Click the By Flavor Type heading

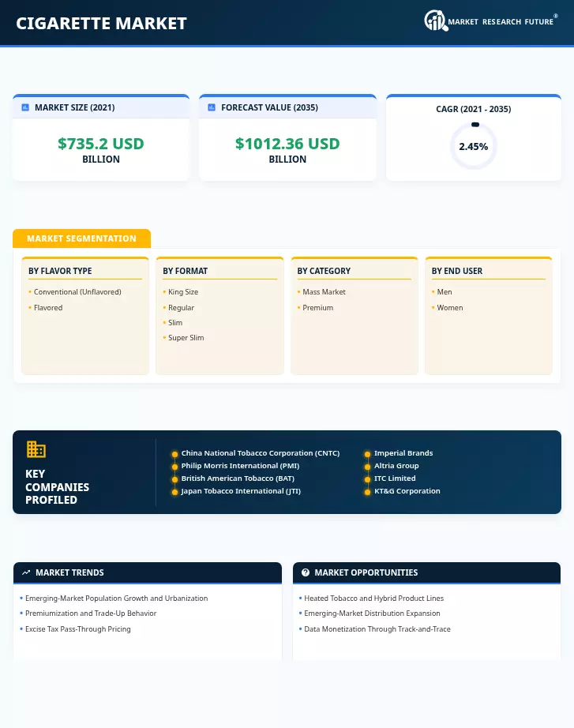coord(60,271)
